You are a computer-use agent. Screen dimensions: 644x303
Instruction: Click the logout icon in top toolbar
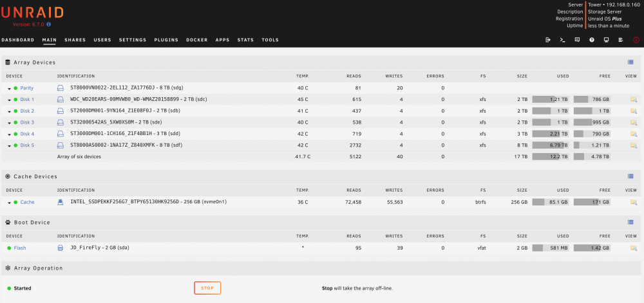548,40
